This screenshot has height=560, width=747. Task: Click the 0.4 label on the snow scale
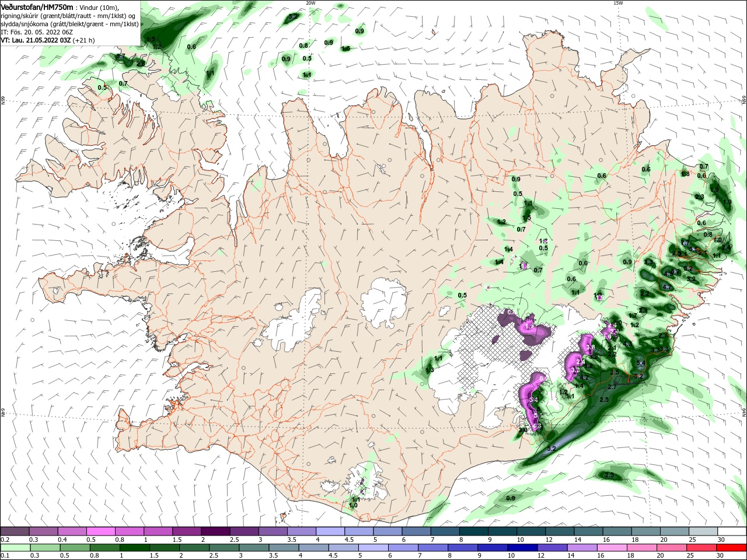coord(63,540)
